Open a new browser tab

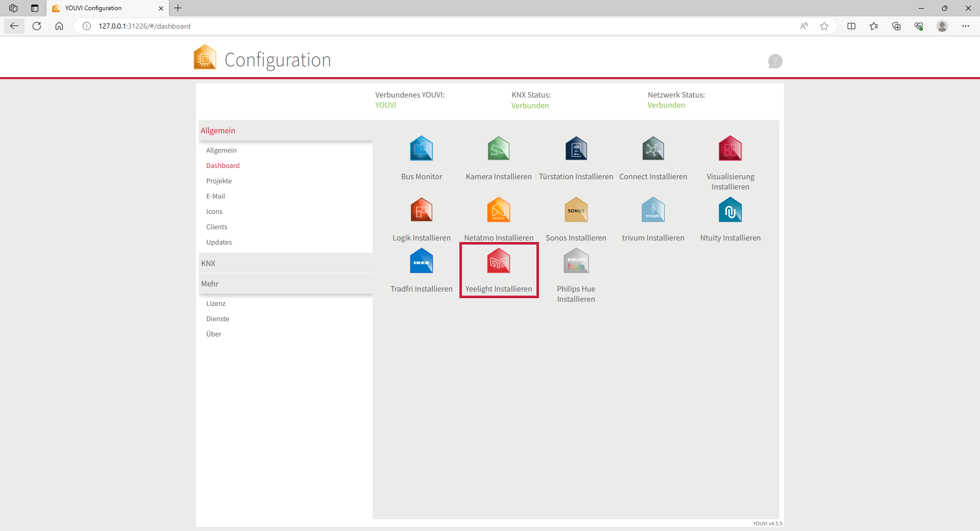click(178, 8)
